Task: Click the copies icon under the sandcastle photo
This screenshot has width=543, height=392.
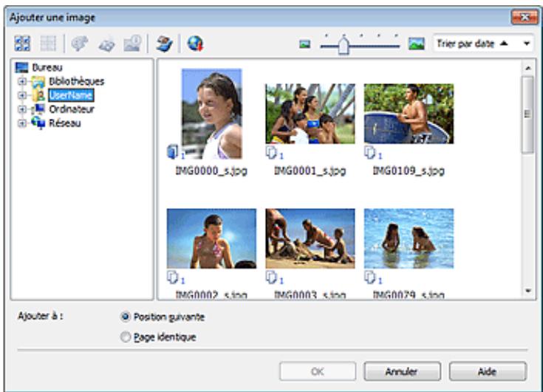Action: (271, 277)
